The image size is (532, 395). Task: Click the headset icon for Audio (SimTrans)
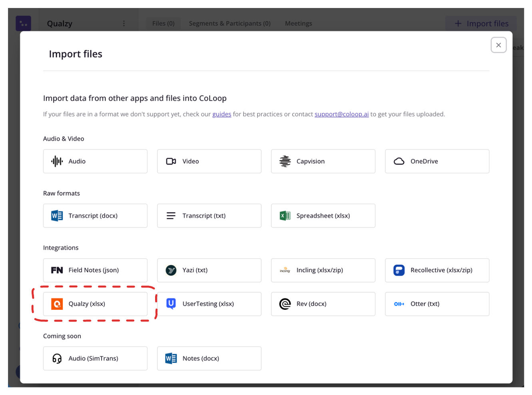pyautogui.click(x=57, y=358)
